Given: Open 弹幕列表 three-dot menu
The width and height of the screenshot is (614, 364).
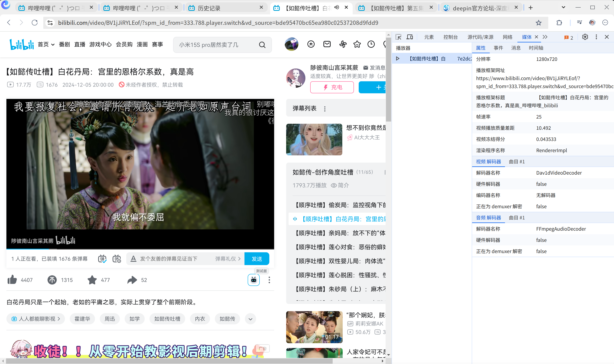Looking at the screenshot, I should click(x=325, y=109).
